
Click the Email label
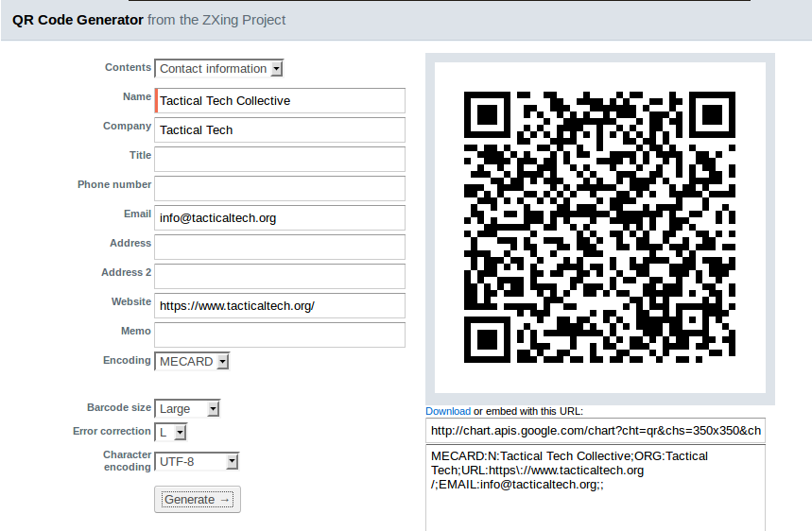(x=137, y=214)
